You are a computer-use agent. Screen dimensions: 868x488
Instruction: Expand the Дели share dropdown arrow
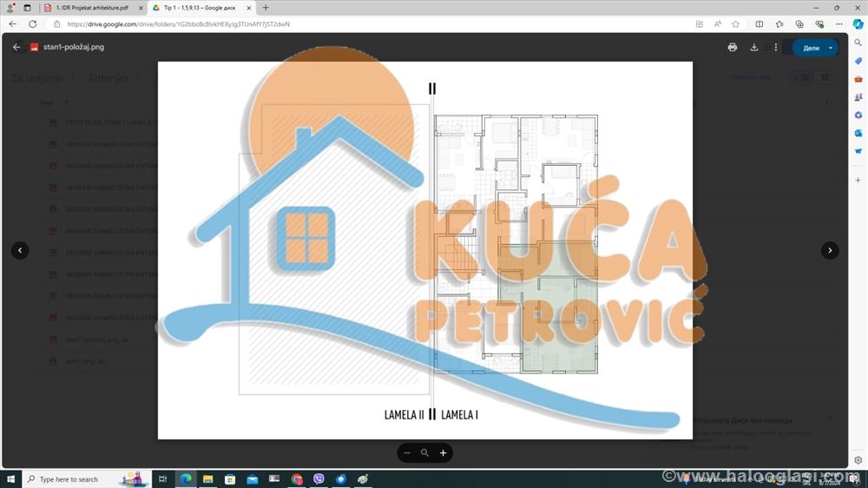click(831, 48)
